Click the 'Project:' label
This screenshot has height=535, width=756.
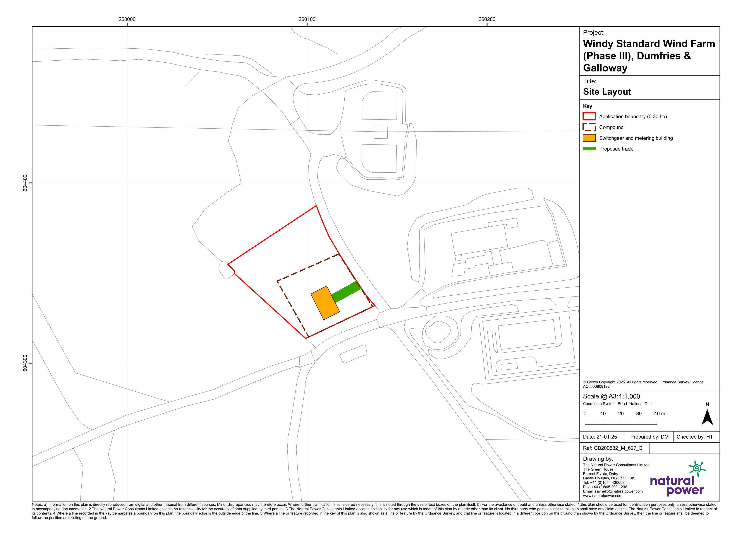point(594,33)
